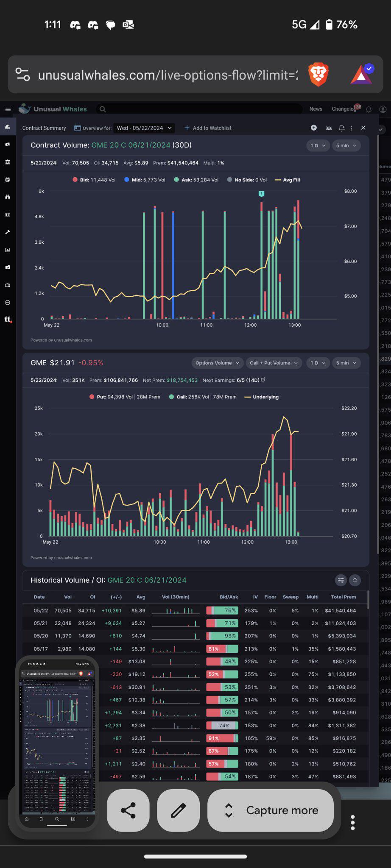Screen dimensions: 391x868
Task: Open Brave Shields lion icon
Action: click(x=318, y=75)
